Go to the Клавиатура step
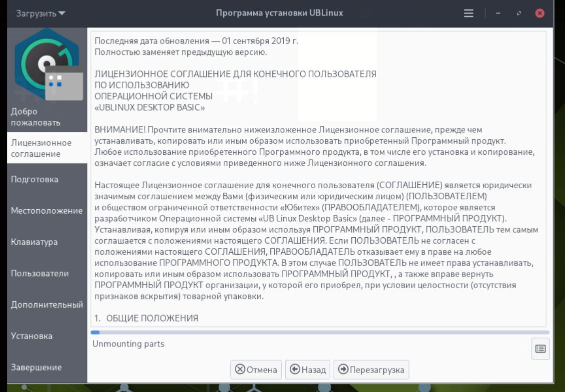The width and height of the screenshot is (565, 392). point(47,242)
